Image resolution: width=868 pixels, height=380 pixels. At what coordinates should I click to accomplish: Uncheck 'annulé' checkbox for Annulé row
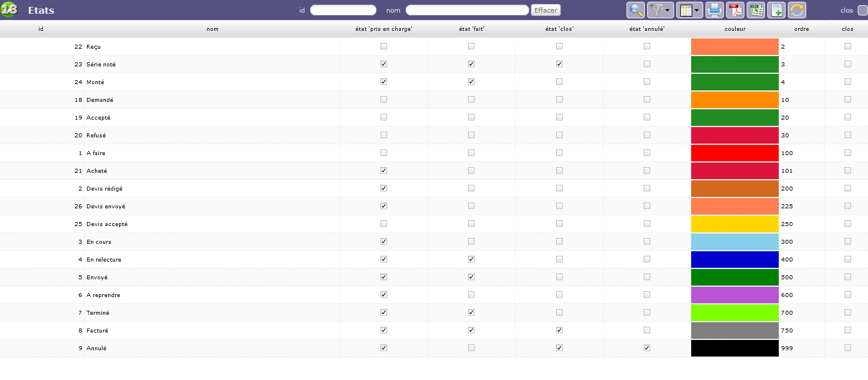pos(647,348)
